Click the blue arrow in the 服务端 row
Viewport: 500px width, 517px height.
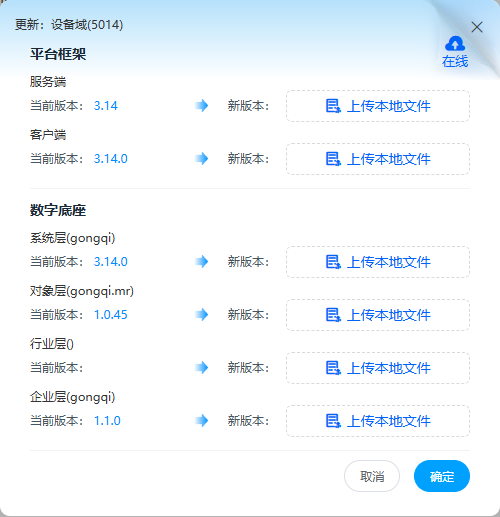[202, 106]
